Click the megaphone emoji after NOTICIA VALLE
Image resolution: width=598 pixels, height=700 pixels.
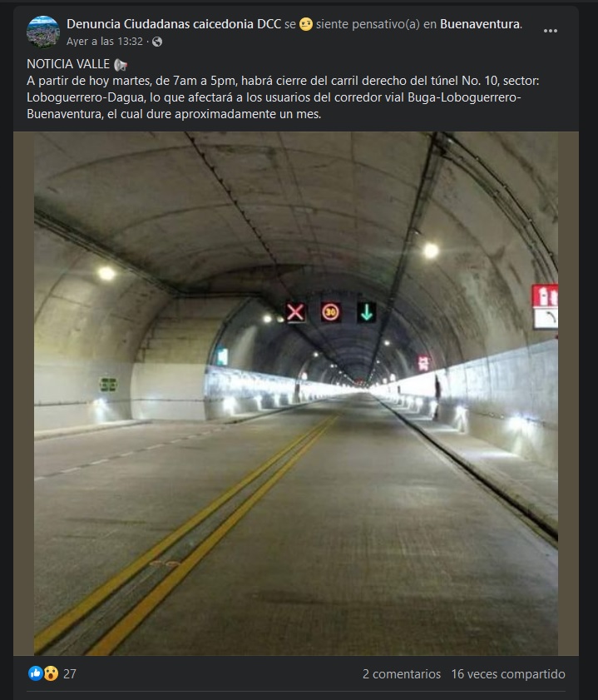pos(121,65)
